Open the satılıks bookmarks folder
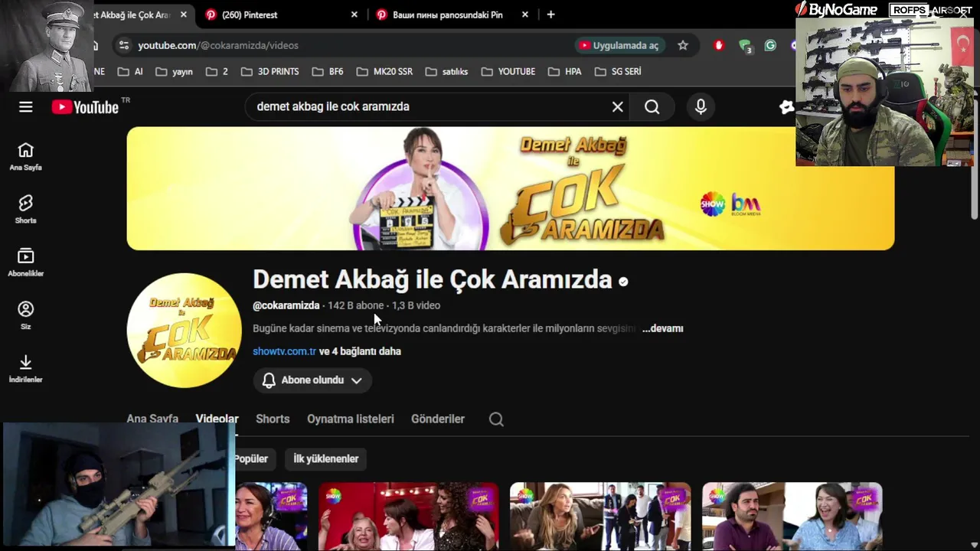This screenshot has width=980, height=551. pos(446,71)
